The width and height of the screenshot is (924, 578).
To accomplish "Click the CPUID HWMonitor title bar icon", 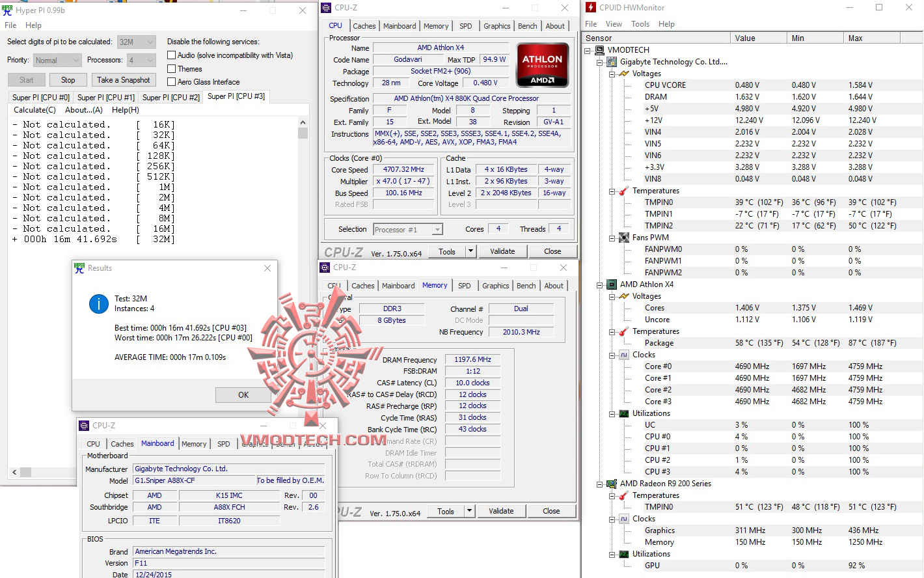I will (x=591, y=8).
